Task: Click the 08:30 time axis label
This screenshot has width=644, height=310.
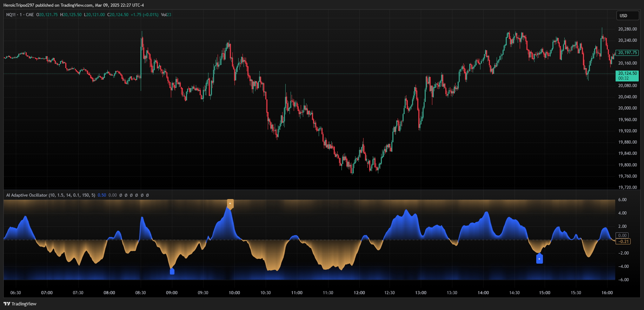Action: pyautogui.click(x=140, y=293)
